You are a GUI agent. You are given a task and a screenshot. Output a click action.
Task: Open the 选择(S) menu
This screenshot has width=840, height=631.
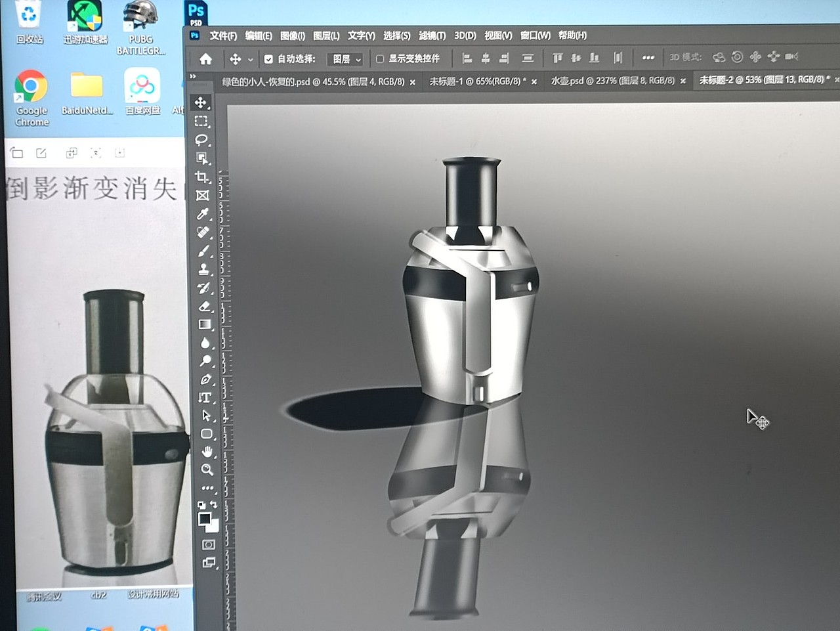[x=396, y=35]
